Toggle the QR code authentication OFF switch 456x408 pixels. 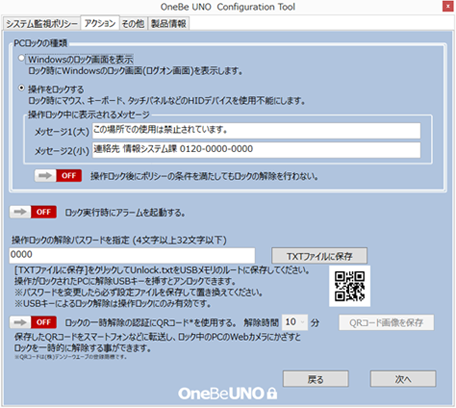click(33, 322)
